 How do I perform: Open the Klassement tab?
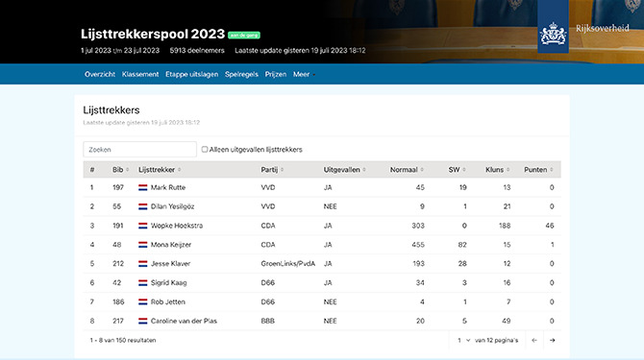click(140, 74)
